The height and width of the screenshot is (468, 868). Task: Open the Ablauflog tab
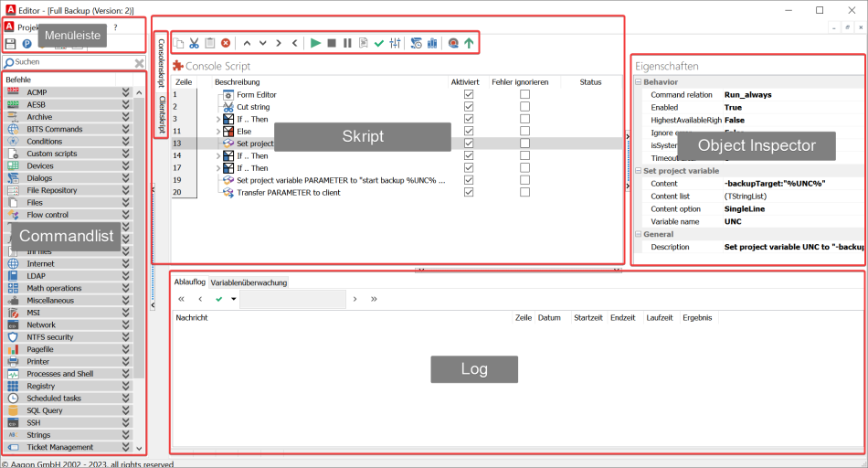190,282
